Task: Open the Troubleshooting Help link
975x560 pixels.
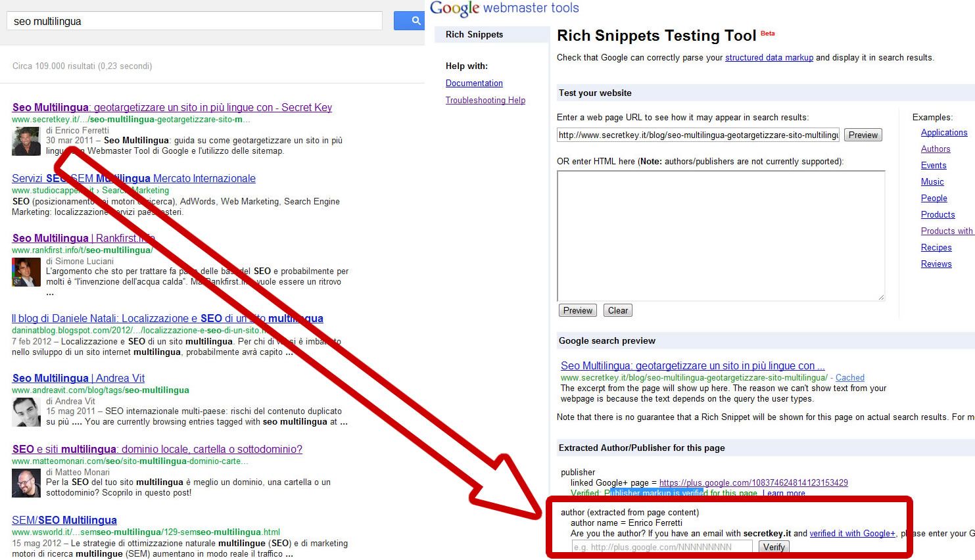Action: [485, 100]
